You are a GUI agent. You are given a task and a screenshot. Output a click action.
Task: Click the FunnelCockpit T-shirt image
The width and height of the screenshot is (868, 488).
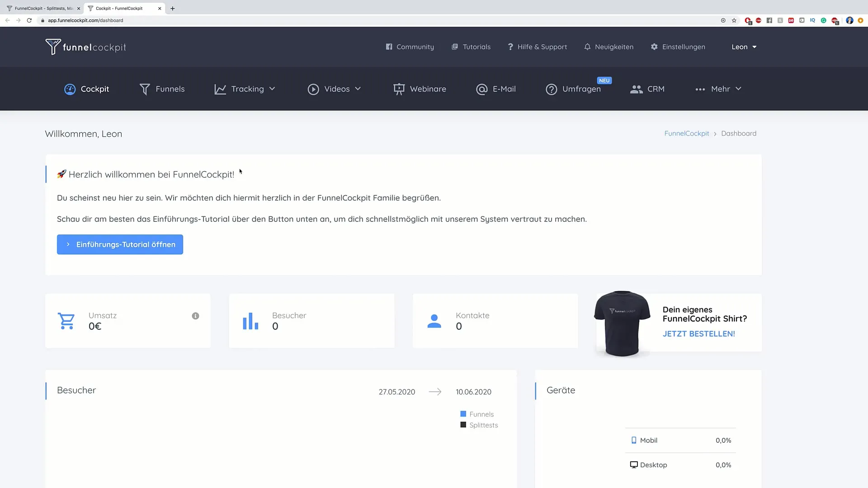click(622, 324)
